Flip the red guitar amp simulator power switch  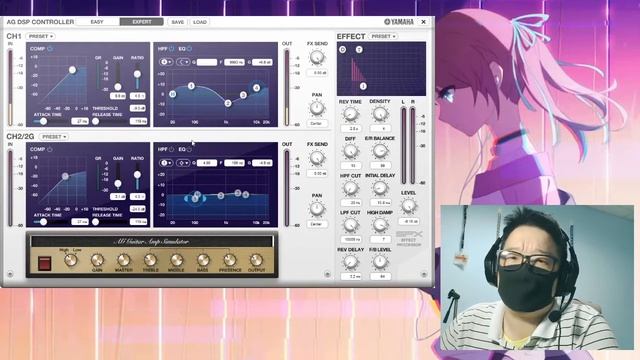point(44,263)
